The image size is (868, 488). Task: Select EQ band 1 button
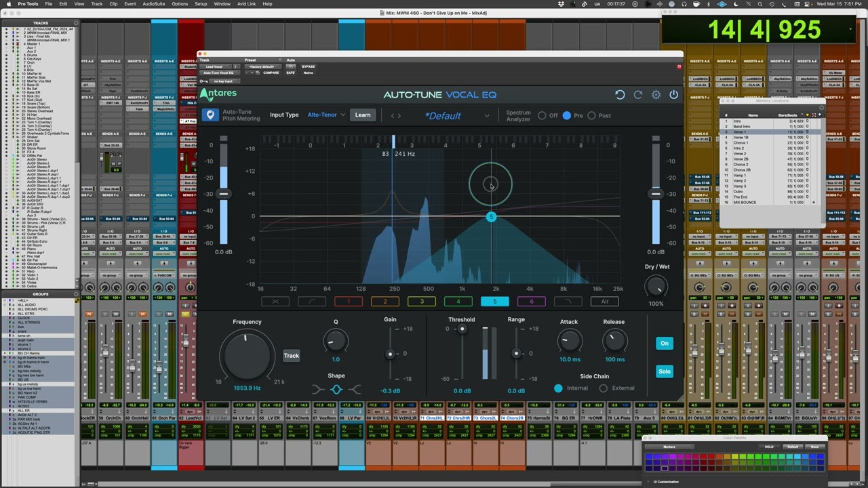[349, 302]
